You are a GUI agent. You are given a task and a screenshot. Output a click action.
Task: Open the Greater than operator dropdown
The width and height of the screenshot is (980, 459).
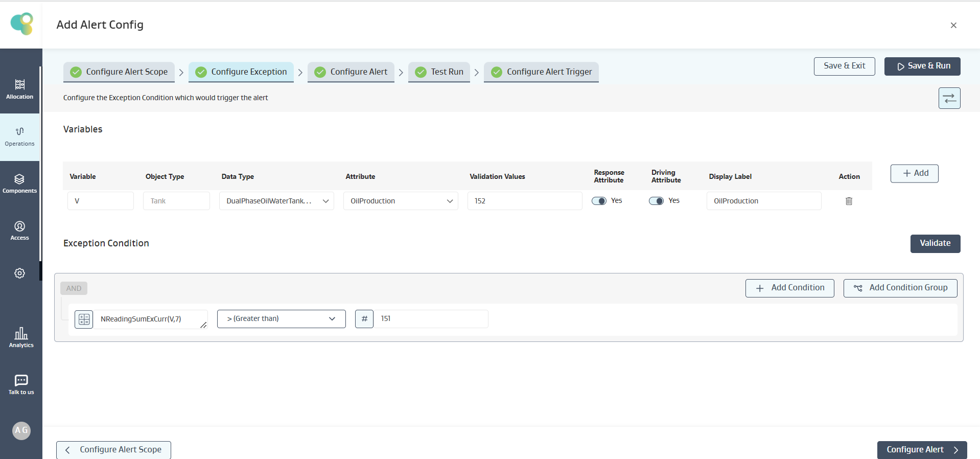click(281, 319)
